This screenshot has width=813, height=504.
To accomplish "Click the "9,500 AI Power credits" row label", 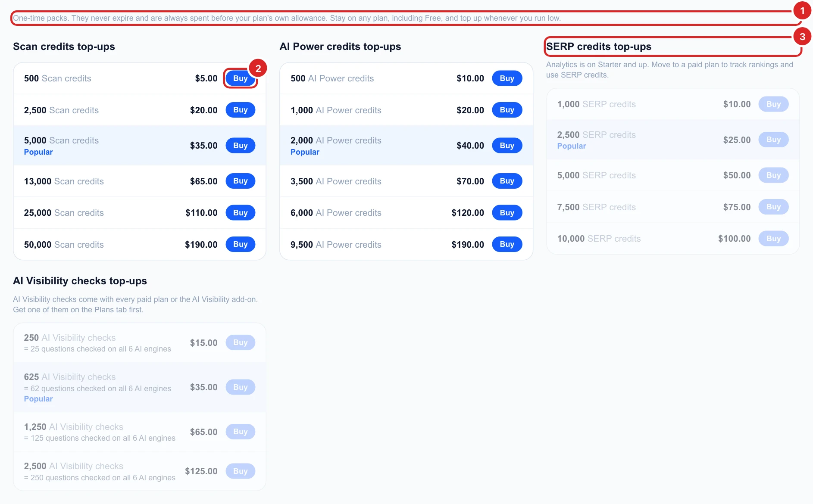I will [336, 245].
